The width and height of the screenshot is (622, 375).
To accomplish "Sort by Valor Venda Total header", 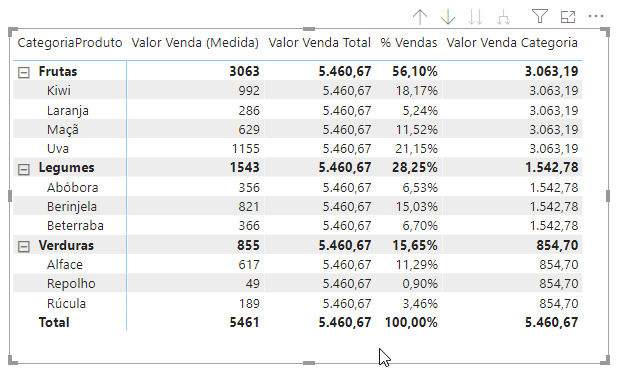I will click(319, 42).
